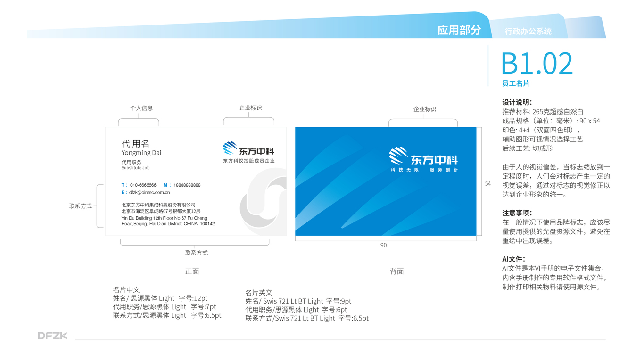
Task: Click the phone number 010-6666666
Action: (x=143, y=185)
